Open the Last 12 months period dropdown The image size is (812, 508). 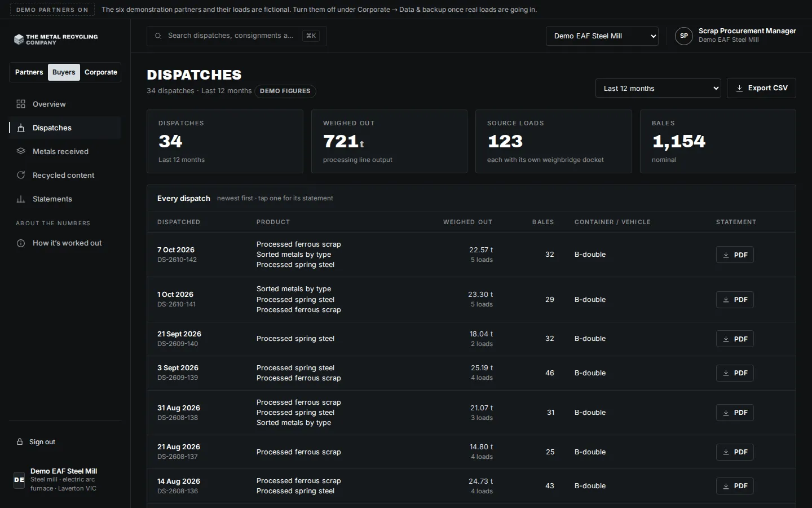pyautogui.click(x=658, y=88)
